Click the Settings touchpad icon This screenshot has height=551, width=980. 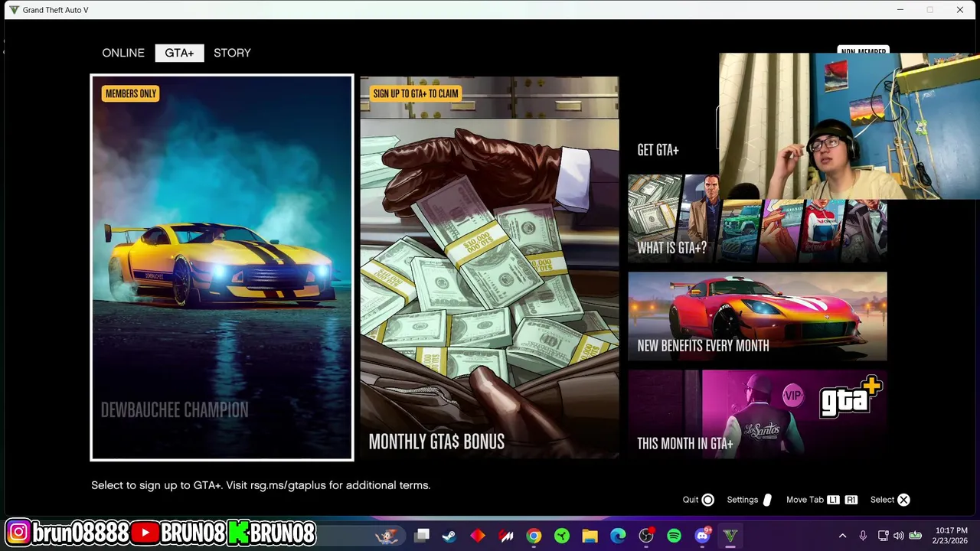pos(767,500)
